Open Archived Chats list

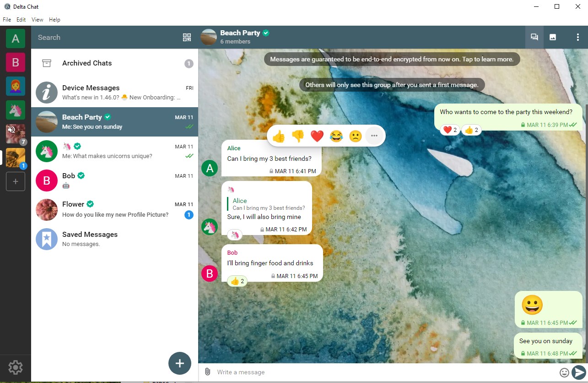pyautogui.click(x=114, y=63)
